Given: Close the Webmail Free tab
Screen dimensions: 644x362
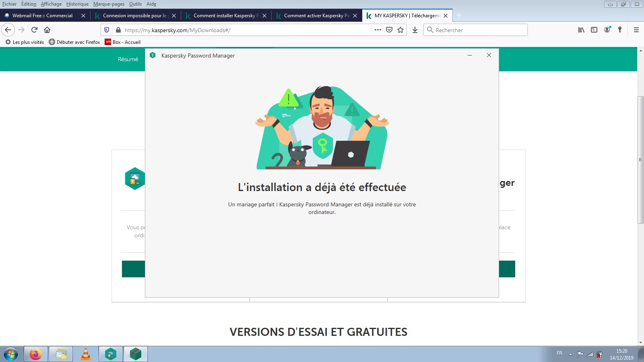Looking at the screenshot, I should click(83, 16).
